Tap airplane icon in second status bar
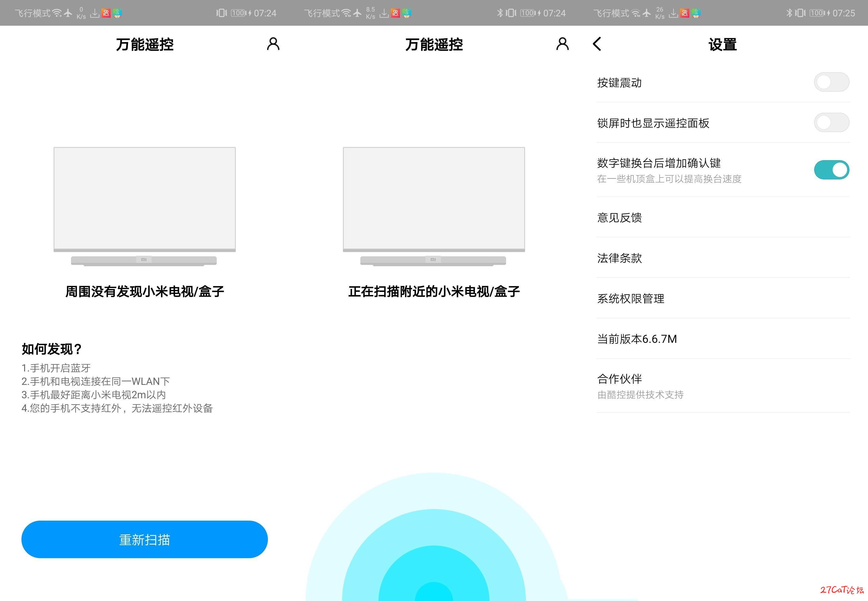868x601 pixels. 357,13
